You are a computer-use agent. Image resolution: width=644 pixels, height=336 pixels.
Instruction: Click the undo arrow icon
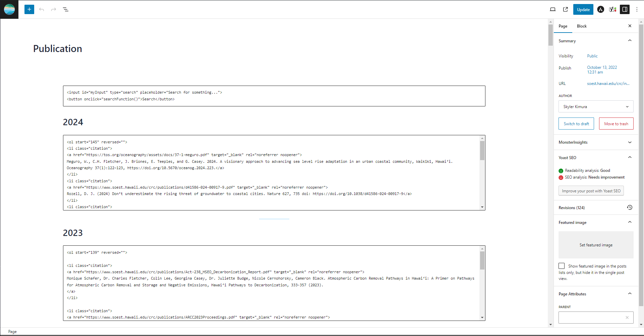42,9
